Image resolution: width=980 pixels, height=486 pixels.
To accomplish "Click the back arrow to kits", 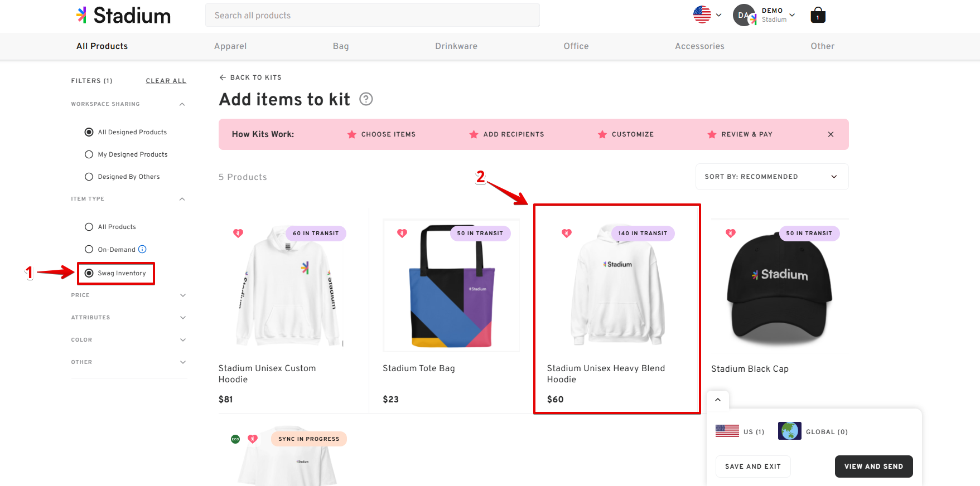I will pos(223,77).
